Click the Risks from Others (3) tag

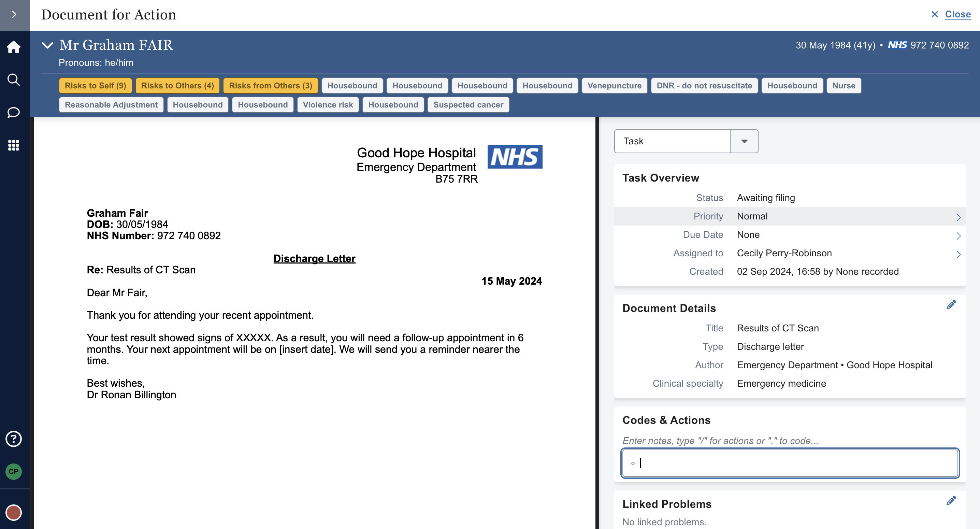(x=270, y=86)
